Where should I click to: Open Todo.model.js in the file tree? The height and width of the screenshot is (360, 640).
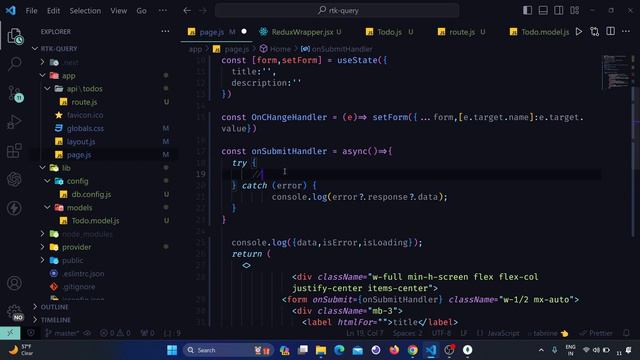[95, 221]
